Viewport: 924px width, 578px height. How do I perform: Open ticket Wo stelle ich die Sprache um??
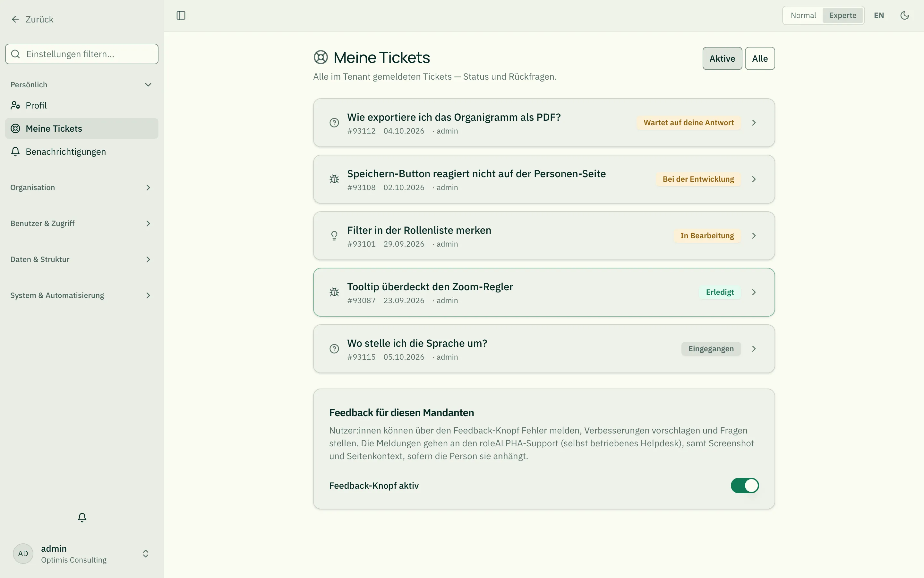pos(544,349)
